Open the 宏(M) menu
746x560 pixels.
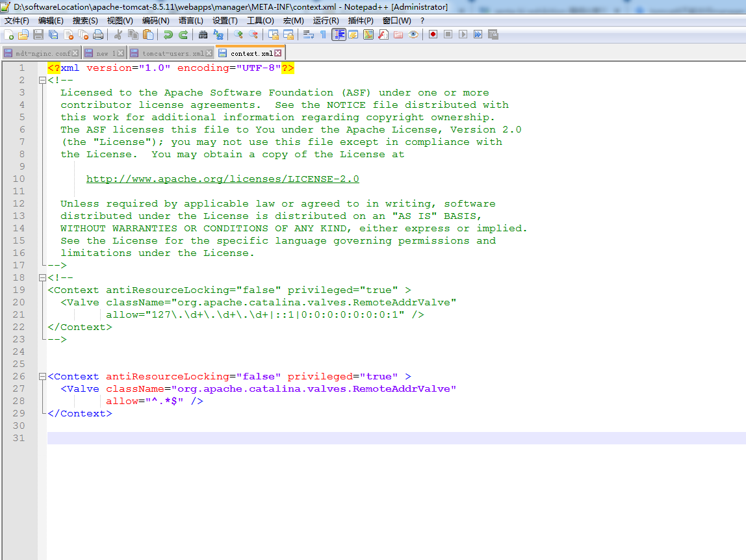pyautogui.click(x=294, y=20)
